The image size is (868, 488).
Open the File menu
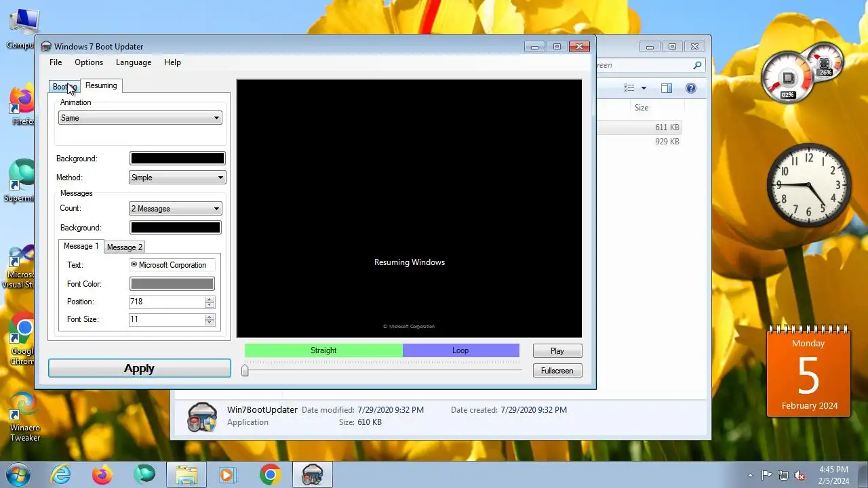coord(56,62)
